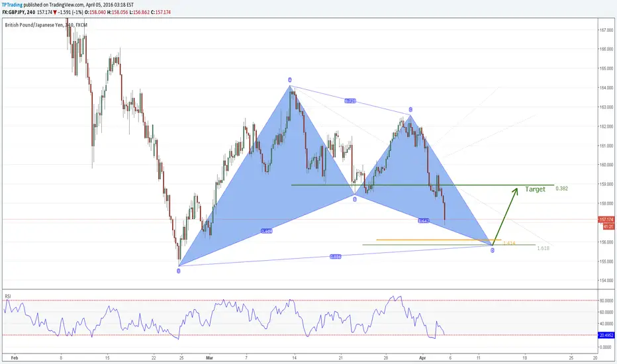The image size is (617, 364).
Task: Click the 0.382 retracement label
Action: coord(561,189)
